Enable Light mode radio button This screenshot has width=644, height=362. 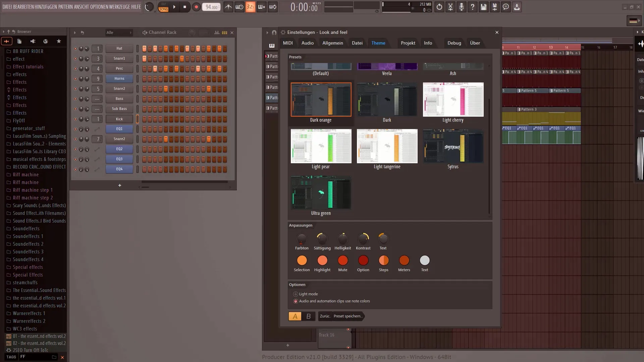click(296, 294)
